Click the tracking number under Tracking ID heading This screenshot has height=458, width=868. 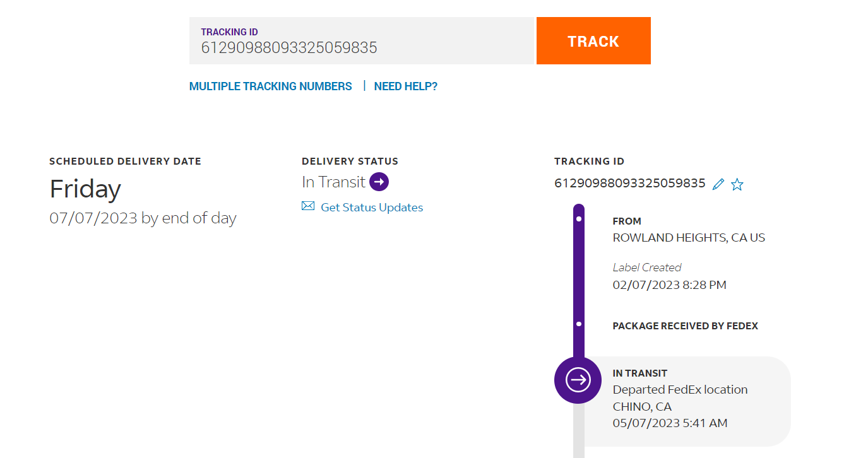click(629, 184)
